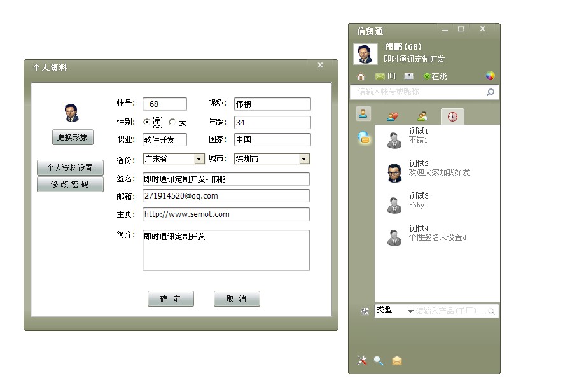Click the small search icon in product search
Screen dimensions: 565x392
[x=491, y=311]
